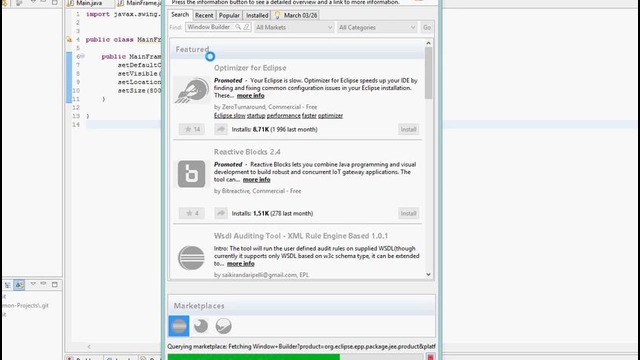Open the Optimizer for Eclipse title

(250, 68)
